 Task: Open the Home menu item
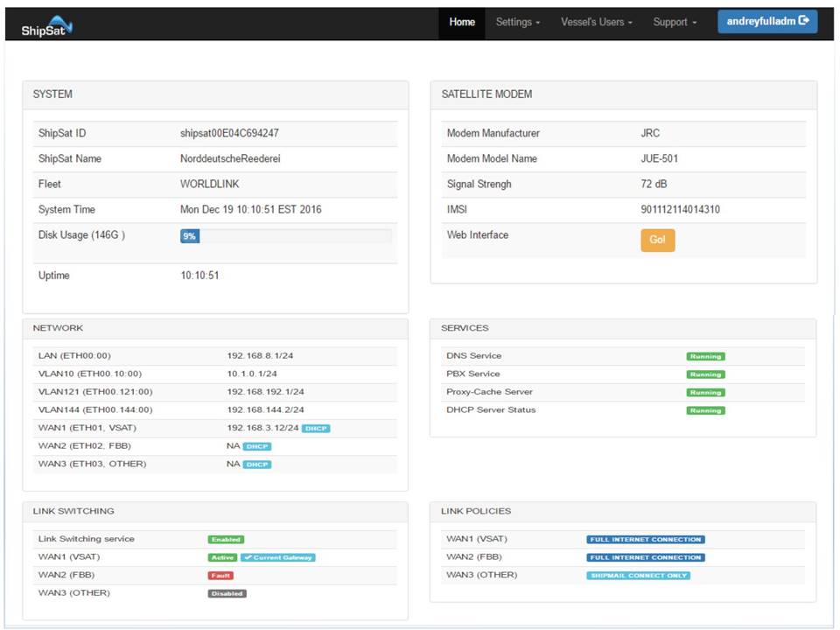(x=462, y=22)
